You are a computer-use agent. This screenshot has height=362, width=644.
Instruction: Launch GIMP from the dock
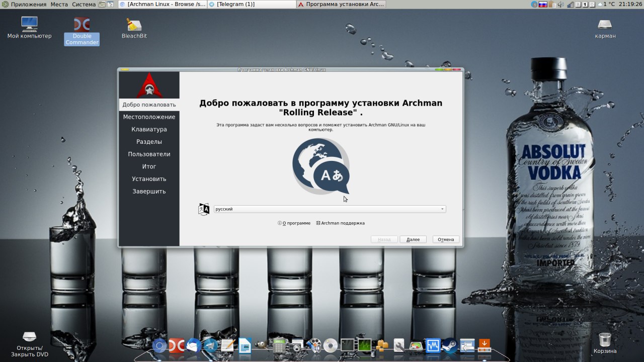coord(261,345)
